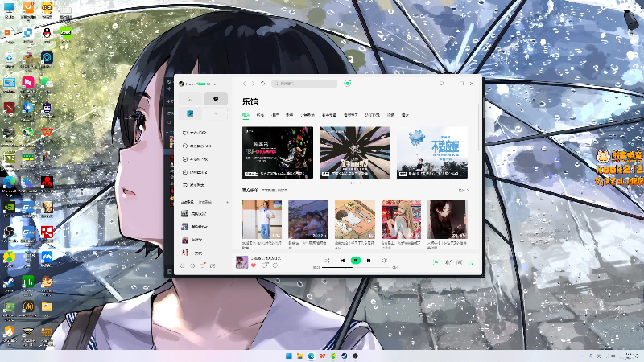
Task: Open the illustrated desk study playlist cover
Action: 355,219
